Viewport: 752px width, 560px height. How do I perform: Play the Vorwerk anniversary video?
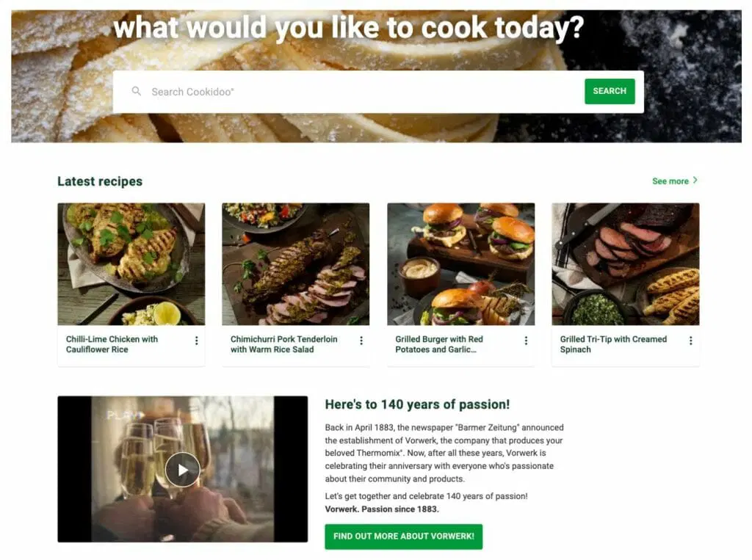coord(183,470)
